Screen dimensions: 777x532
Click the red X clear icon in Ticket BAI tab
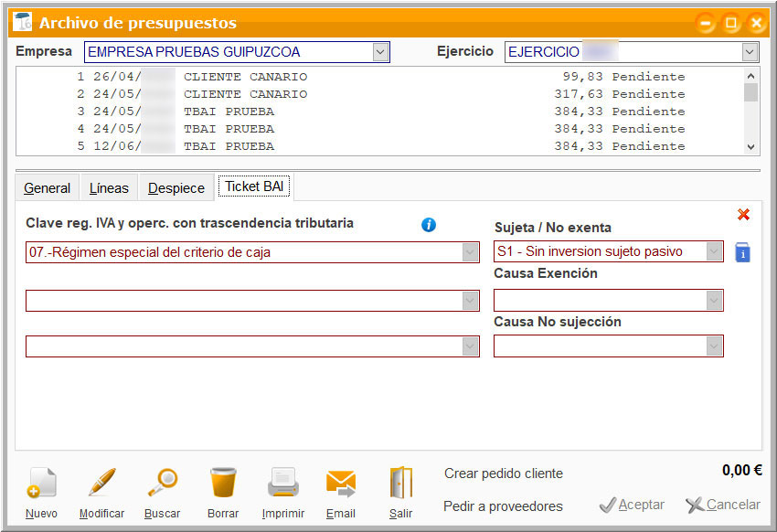[743, 215]
